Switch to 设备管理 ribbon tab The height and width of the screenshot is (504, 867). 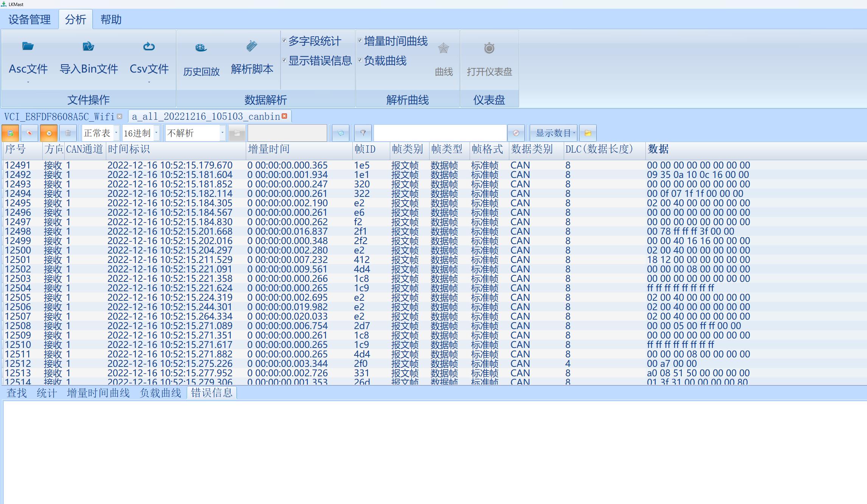[x=29, y=20]
